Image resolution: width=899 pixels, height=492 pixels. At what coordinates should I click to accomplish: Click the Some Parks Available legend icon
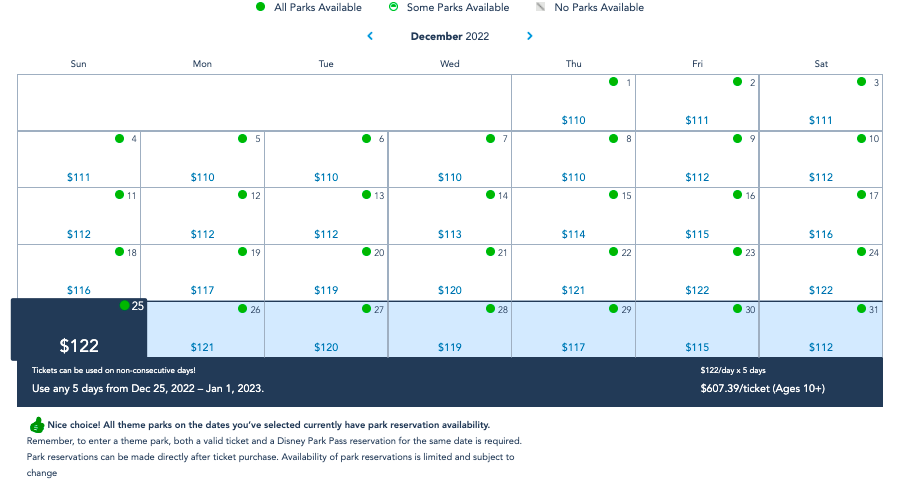393,7
